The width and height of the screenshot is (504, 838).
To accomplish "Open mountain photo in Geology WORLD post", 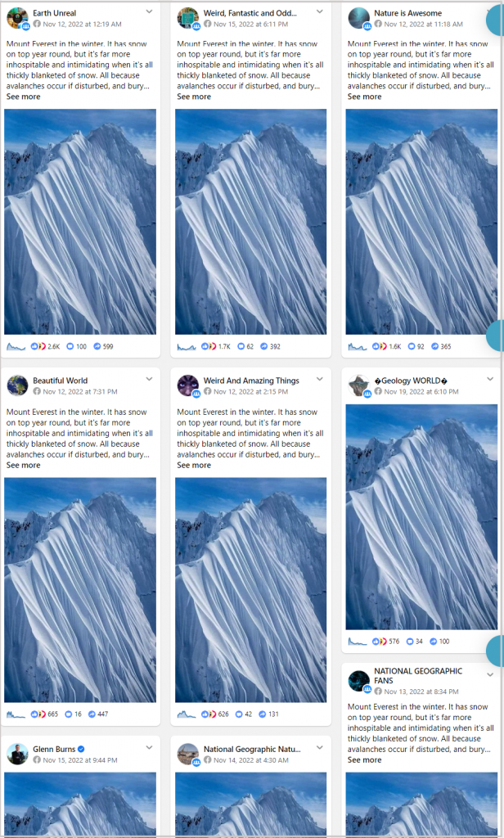I will [x=421, y=517].
